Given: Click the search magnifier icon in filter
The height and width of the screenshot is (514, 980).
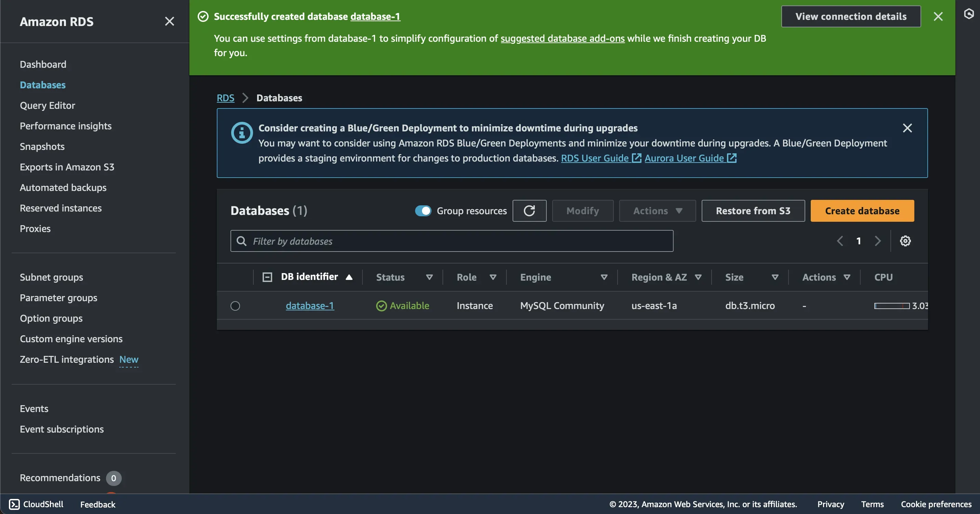Looking at the screenshot, I should point(241,241).
